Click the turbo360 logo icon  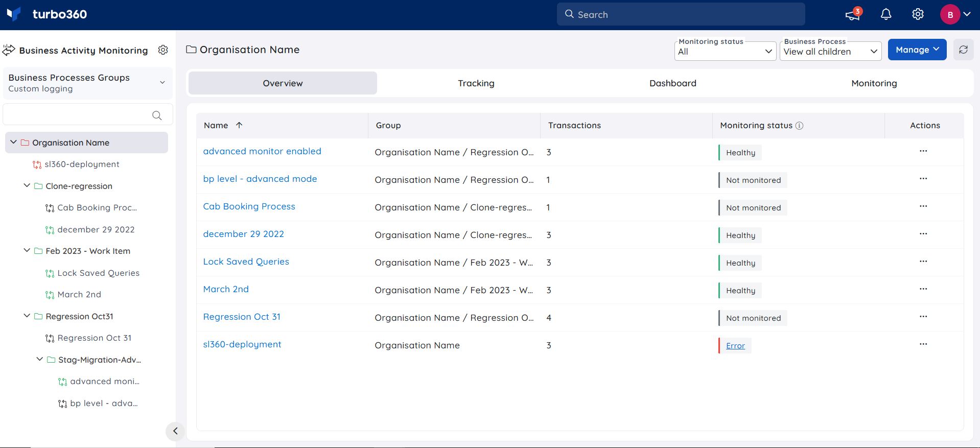[14, 14]
